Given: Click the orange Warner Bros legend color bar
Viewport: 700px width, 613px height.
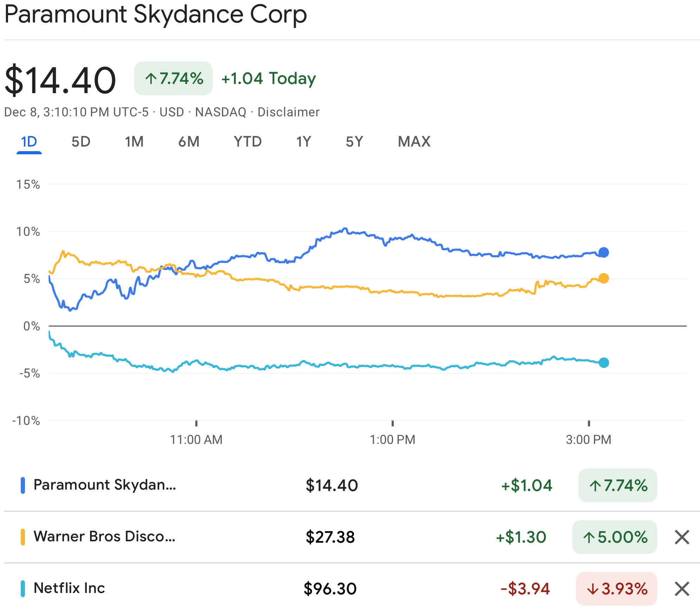Looking at the screenshot, I should (23, 537).
